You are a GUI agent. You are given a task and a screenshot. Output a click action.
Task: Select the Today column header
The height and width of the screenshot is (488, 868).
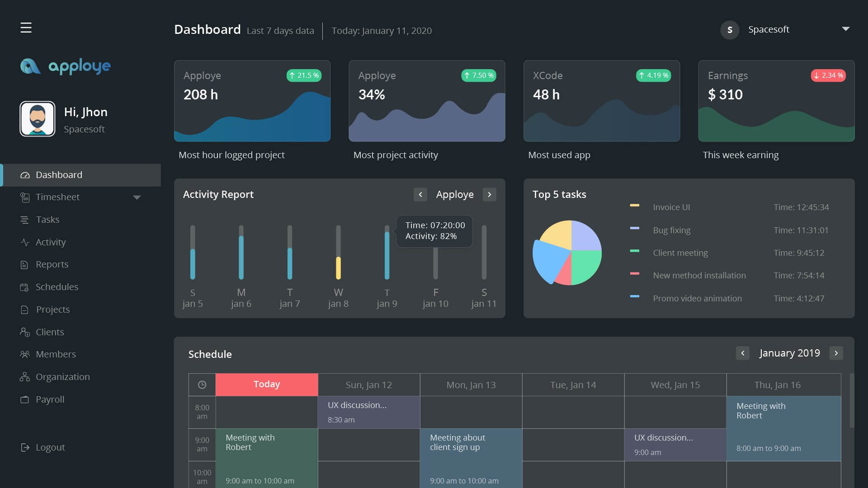pos(267,385)
